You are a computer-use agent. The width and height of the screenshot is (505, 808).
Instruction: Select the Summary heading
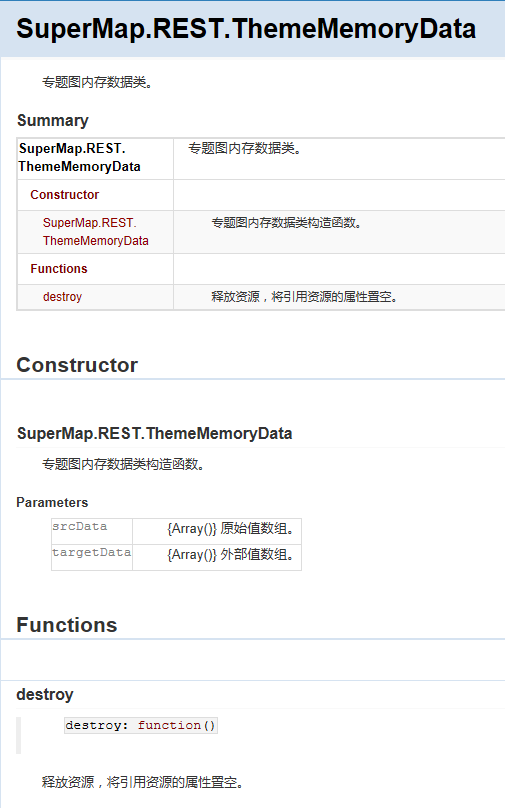pyautogui.click(x=53, y=121)
